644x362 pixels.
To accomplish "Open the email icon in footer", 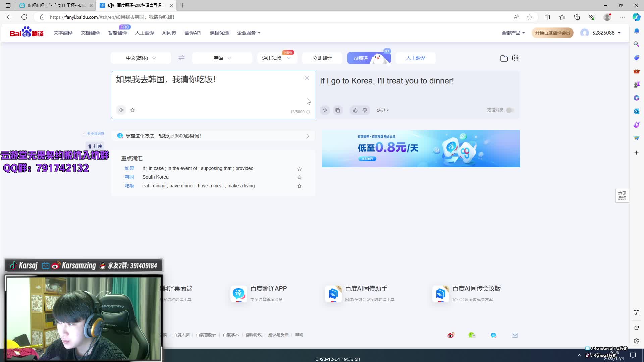I will coord(515,335).
